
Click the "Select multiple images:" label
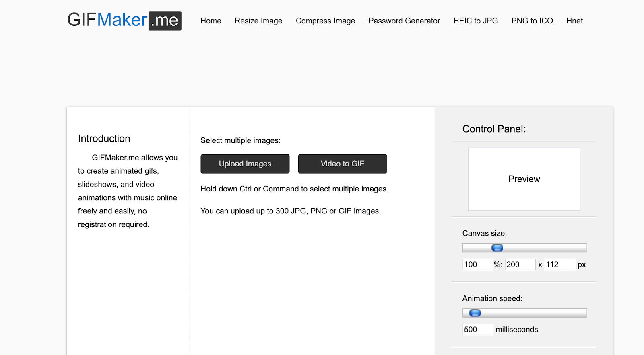pyautogui.click(x=240, y=141)
